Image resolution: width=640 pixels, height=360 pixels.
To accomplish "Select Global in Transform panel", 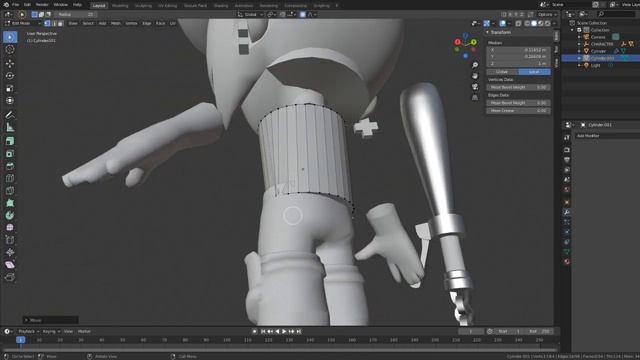I will point(502,72).
